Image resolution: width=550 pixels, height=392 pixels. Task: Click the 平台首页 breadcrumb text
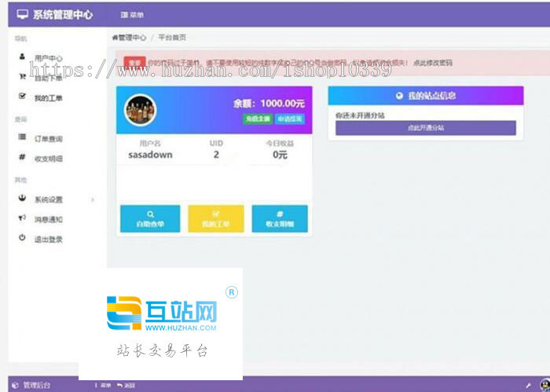[172, 37]
